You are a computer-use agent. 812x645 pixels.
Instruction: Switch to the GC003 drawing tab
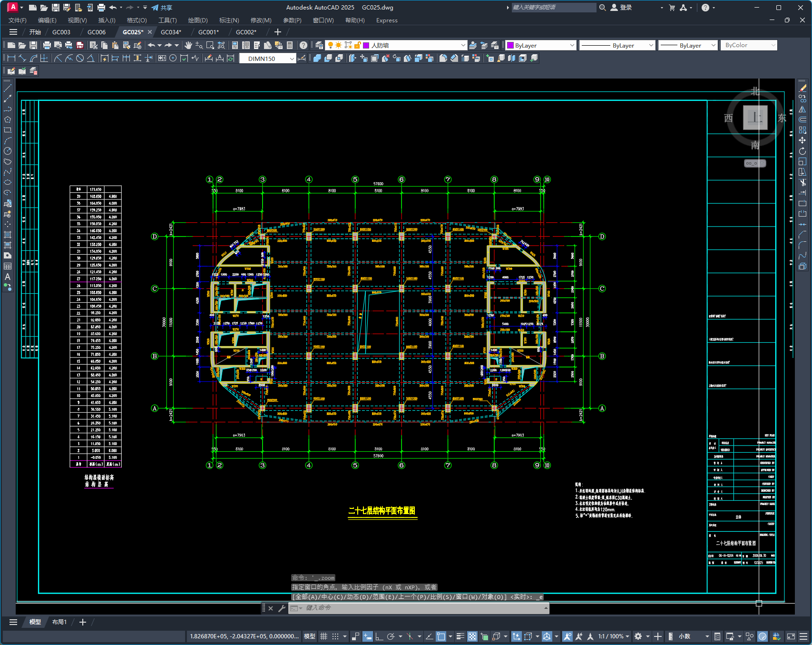(x=61, y=32)
